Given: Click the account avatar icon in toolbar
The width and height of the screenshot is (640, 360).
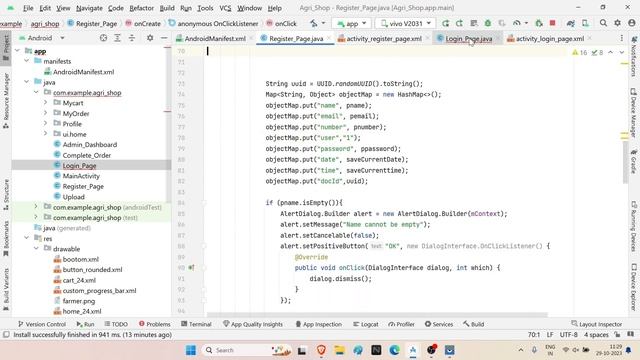Looking at the screenshot, I should coord(632,23).
